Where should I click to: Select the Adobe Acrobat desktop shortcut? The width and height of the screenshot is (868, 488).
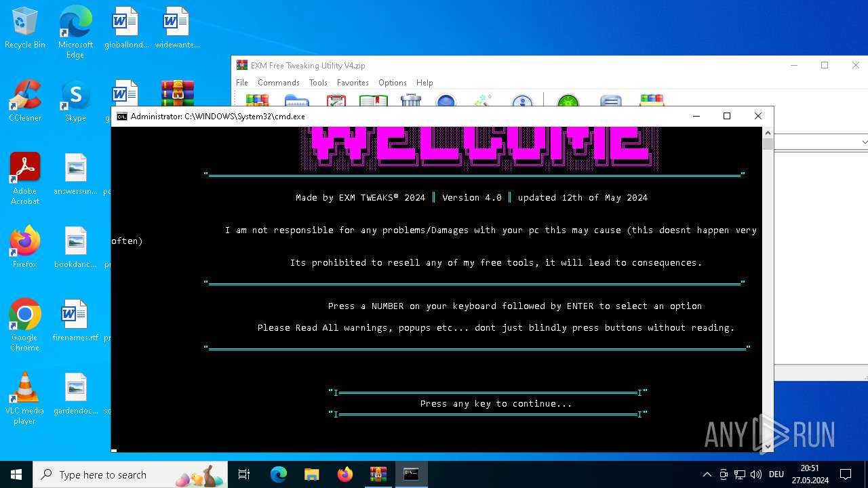coord(25,179)
